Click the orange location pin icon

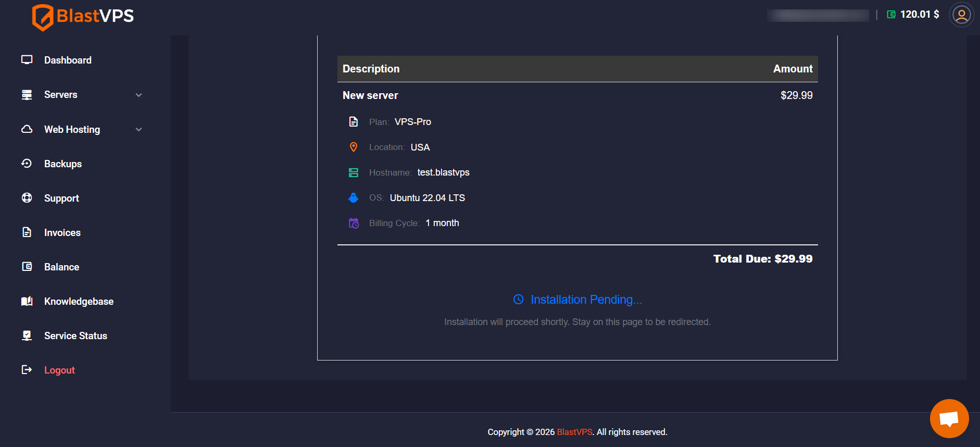pyautogui.click(x=354, y=147)
